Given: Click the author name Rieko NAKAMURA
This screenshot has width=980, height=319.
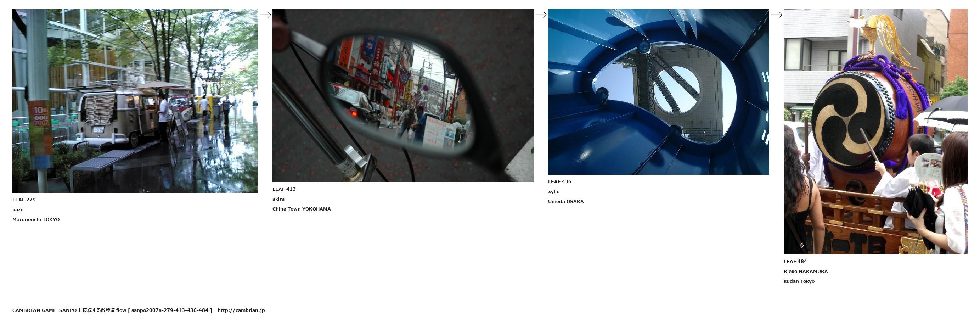Looking at the screenshot, I should pyautogui.click(x=805, y=272).
